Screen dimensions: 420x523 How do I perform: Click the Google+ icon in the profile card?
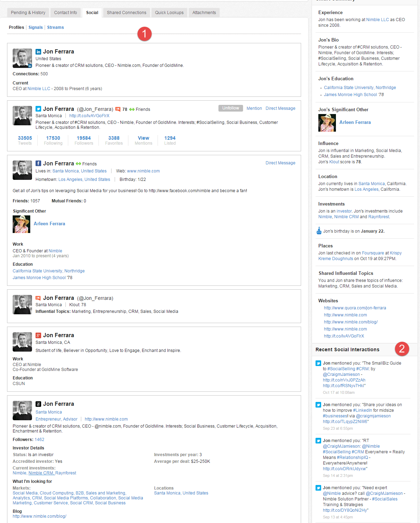tap(38, 335)
